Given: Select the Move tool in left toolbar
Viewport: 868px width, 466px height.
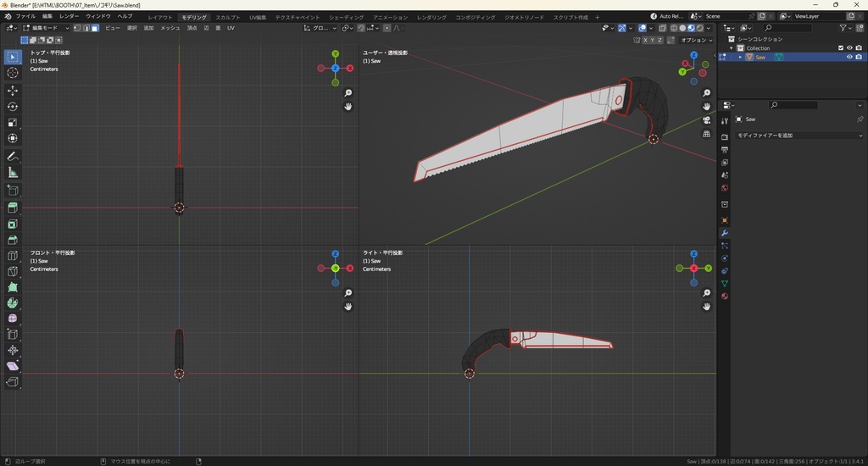Looking at the screenshot, I should point(13,90).
